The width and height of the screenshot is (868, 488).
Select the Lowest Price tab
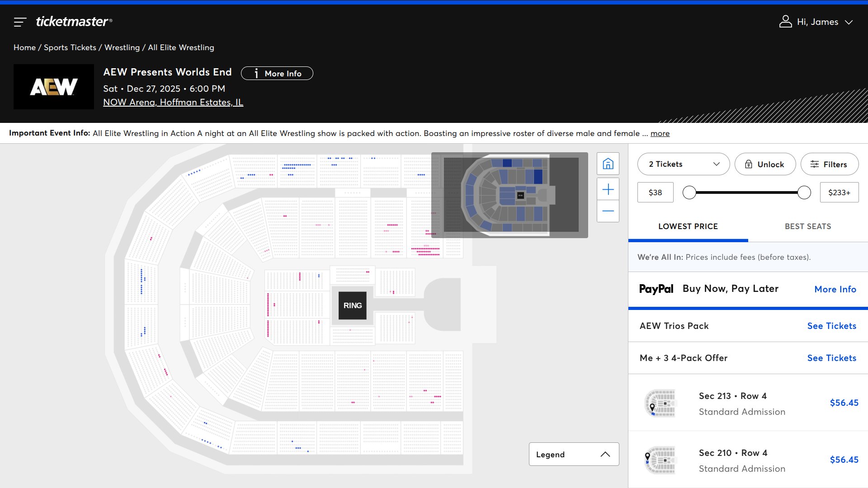coord(688,226)
